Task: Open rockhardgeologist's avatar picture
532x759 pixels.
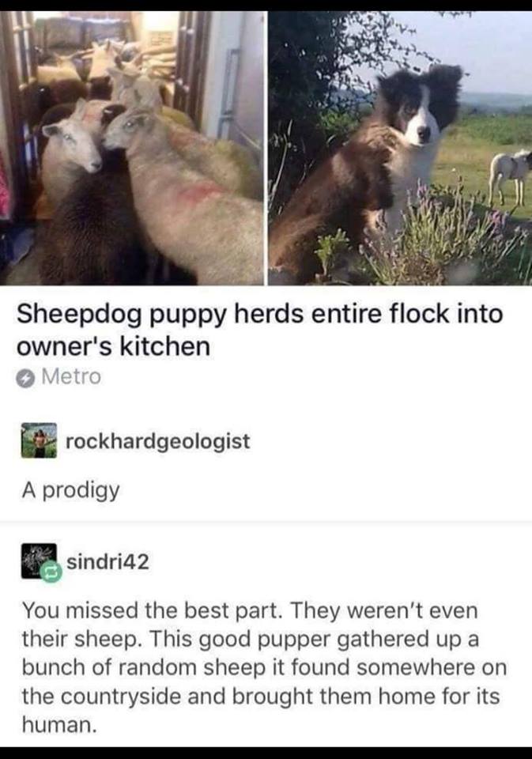Action: pyautogui.click(x=39, y=440)
